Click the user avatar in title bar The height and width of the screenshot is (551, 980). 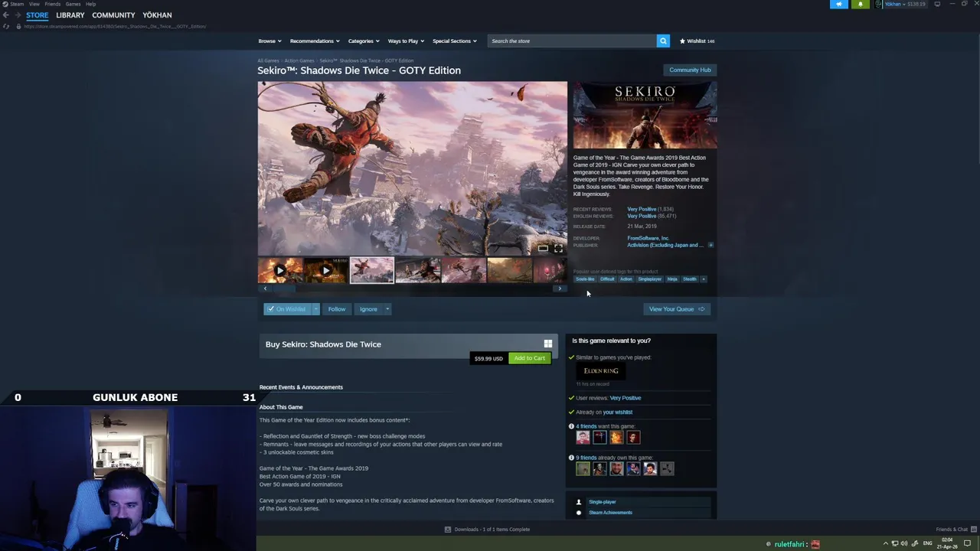(879, 4)
